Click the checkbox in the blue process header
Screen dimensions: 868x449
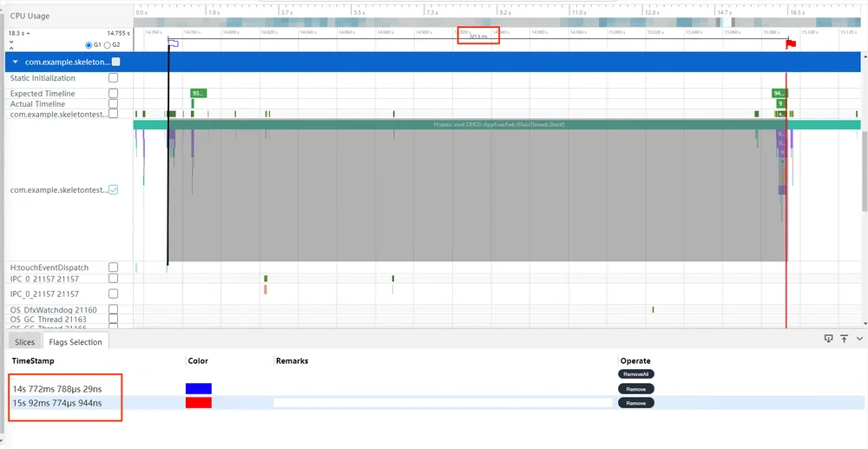(115, 62)
